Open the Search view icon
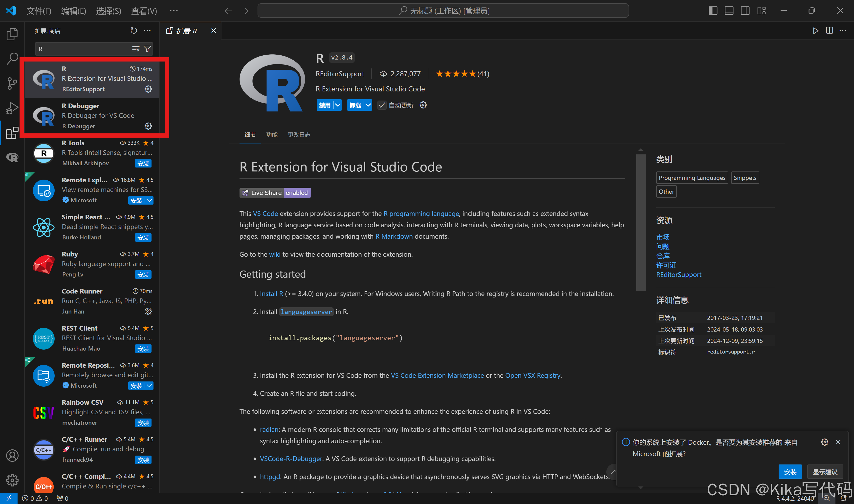854x504 pixels. pos(12,58)
